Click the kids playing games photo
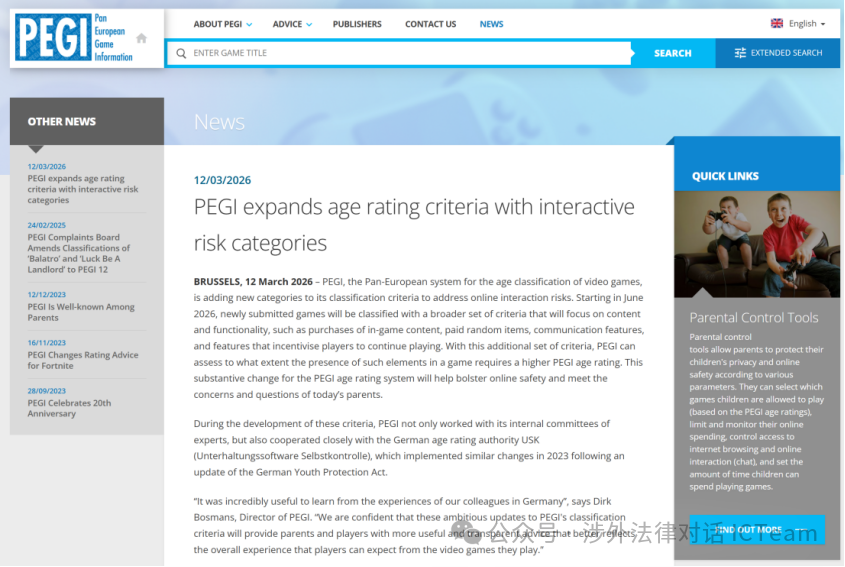 pyautogui.click(x=757, y=244)
